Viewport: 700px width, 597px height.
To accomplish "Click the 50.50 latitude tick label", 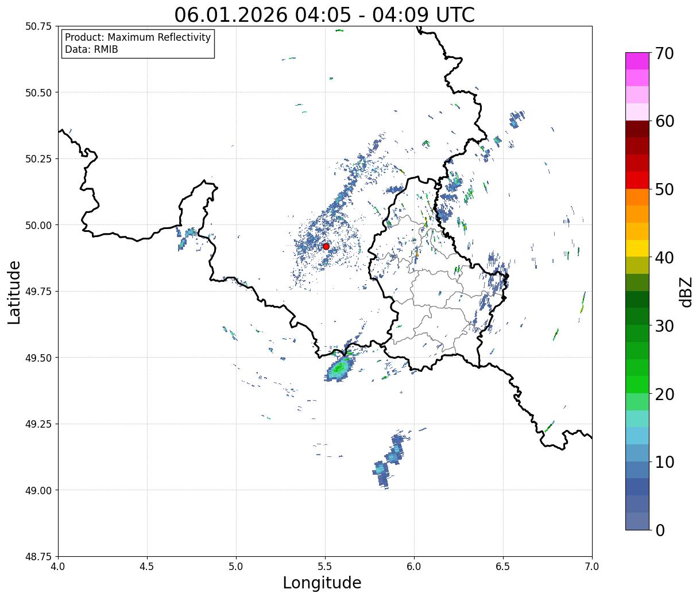I will 38,92.
